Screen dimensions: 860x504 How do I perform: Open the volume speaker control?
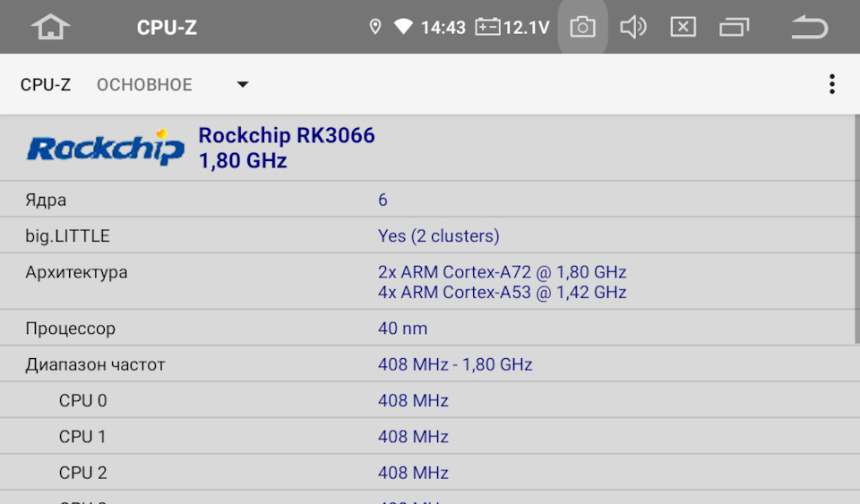pyautogui.click(x=633, y=27)
